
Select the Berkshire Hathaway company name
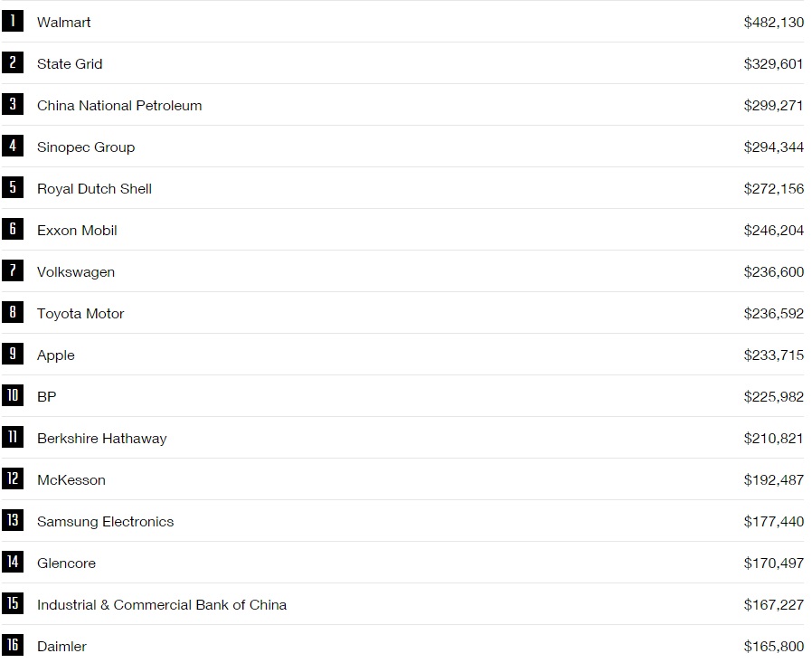[x=102, y=438]
